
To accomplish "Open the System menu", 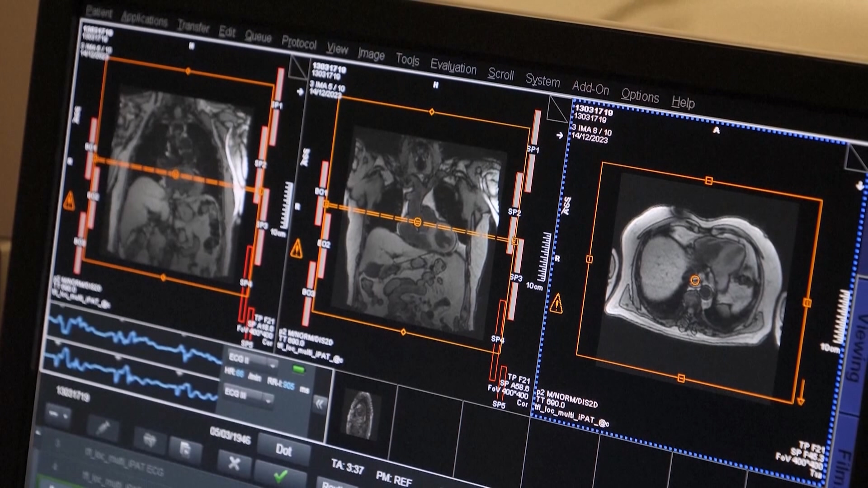I will click(542, 80).
